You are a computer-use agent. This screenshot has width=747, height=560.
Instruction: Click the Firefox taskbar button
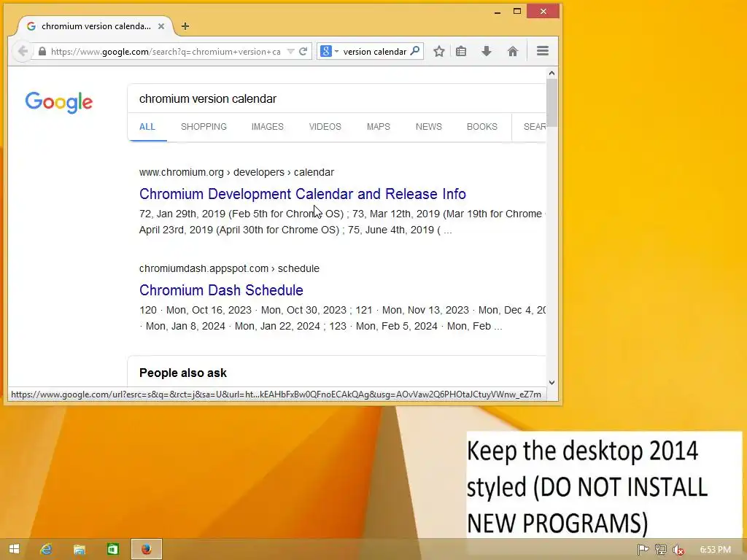pos(146,549)
